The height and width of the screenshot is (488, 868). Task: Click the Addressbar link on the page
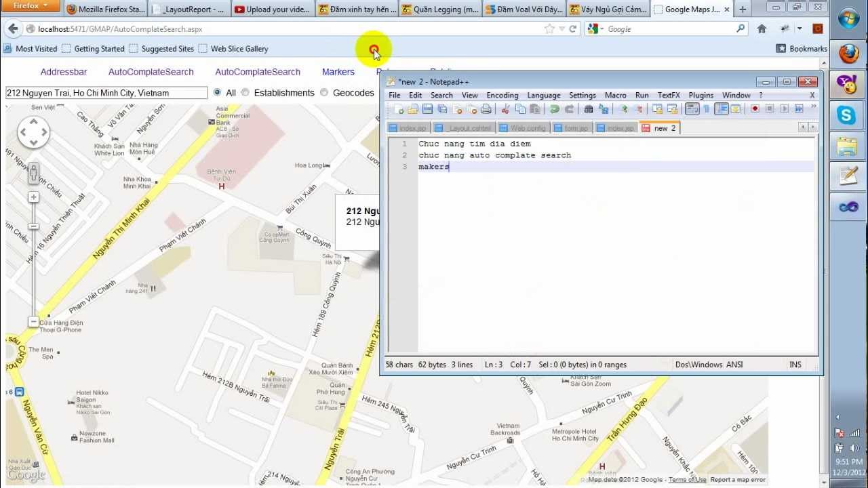click(x=64, y=72)
